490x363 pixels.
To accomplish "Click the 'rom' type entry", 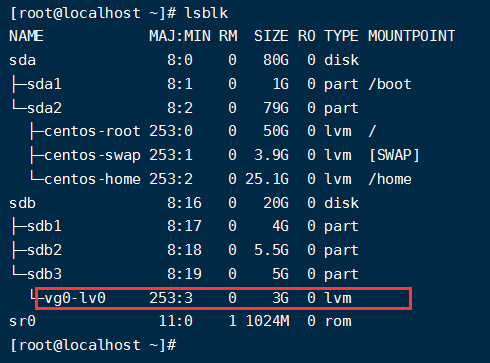I will 338,321.
